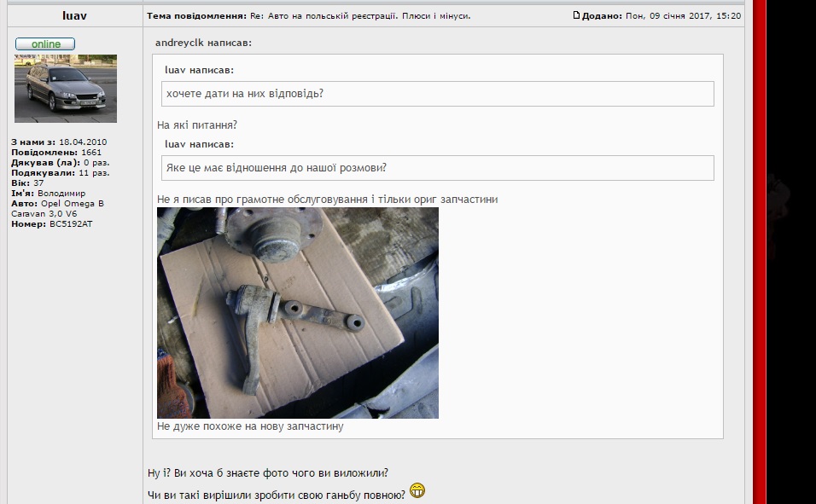This screenshot has width=816, height=504.
Task: Click the caption Не дуже похоже на нову запчастину
Action: [x=250, y=426]
